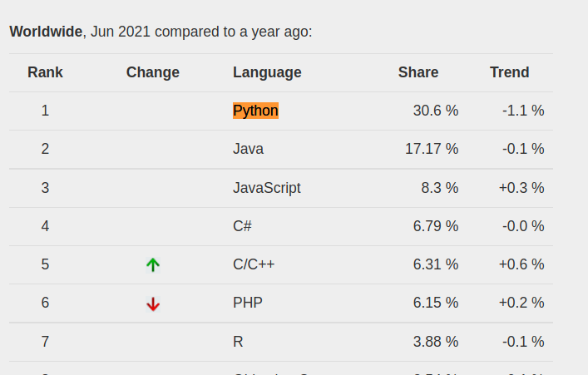
Task: Click the PHP language name
Action: 248,303
